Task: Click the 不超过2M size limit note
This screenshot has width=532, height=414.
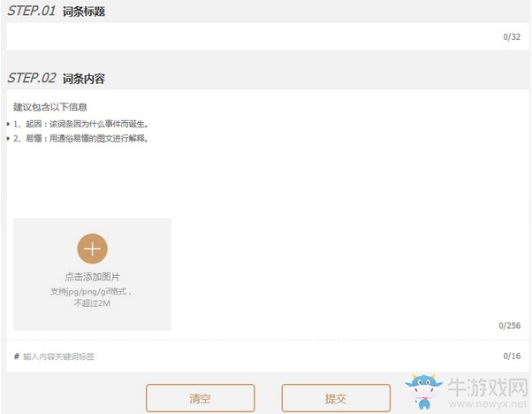Action: coord(92,303)
